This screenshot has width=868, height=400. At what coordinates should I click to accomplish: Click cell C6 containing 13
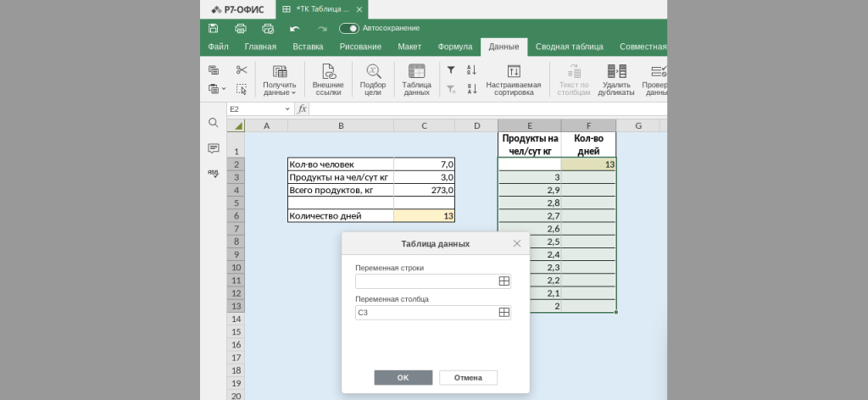(425, 216)
